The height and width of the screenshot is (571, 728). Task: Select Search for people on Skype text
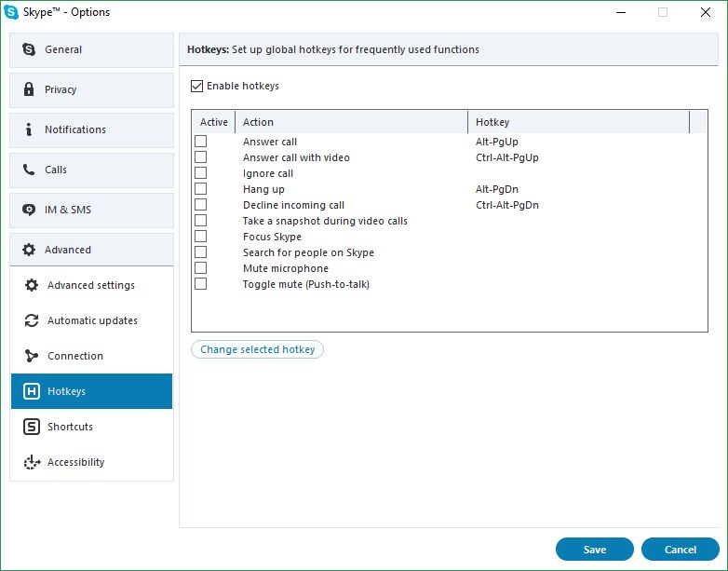pyautogui.click(x=308, y=252)
